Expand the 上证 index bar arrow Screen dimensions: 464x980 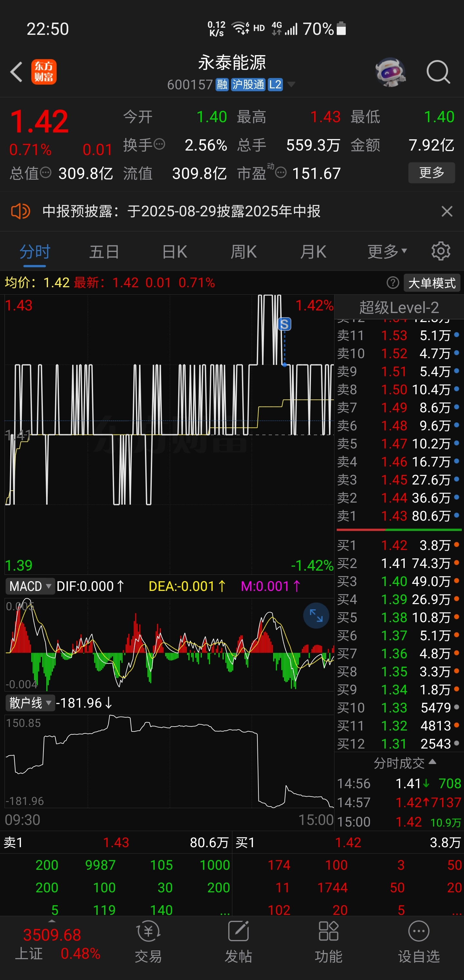[52, 921]
